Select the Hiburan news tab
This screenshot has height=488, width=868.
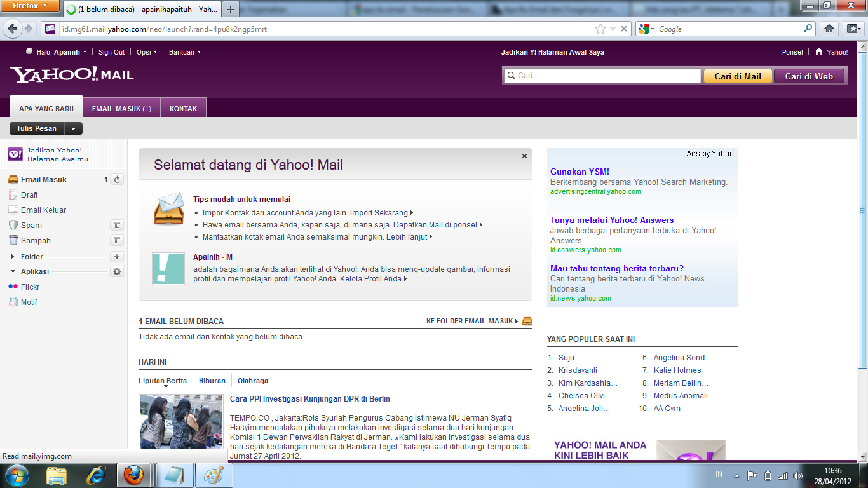point(212,381)
